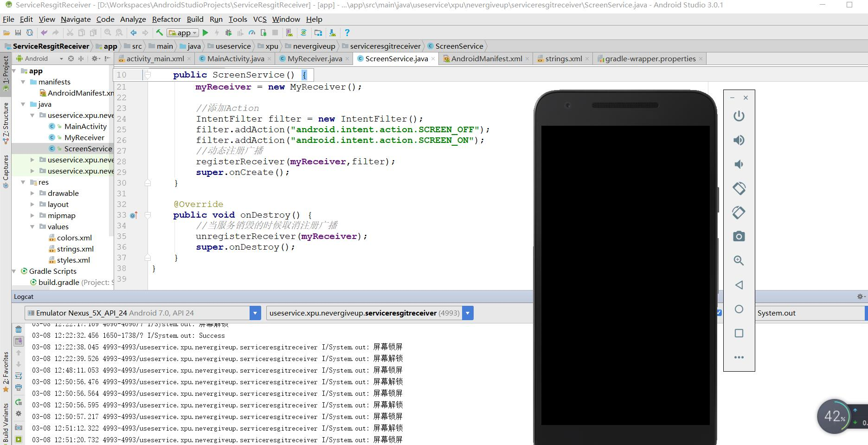Take an emulator screenshot with the camera icon
The height and width of the screenshot is (445, 868).
pyautogui.click(x=739, y=237)
